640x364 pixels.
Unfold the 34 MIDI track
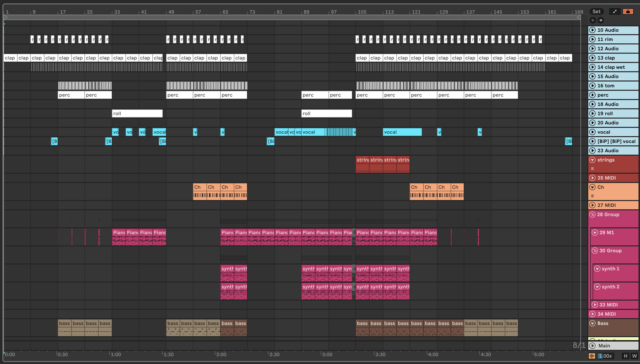pyautogui.click(x=592, y=314)
